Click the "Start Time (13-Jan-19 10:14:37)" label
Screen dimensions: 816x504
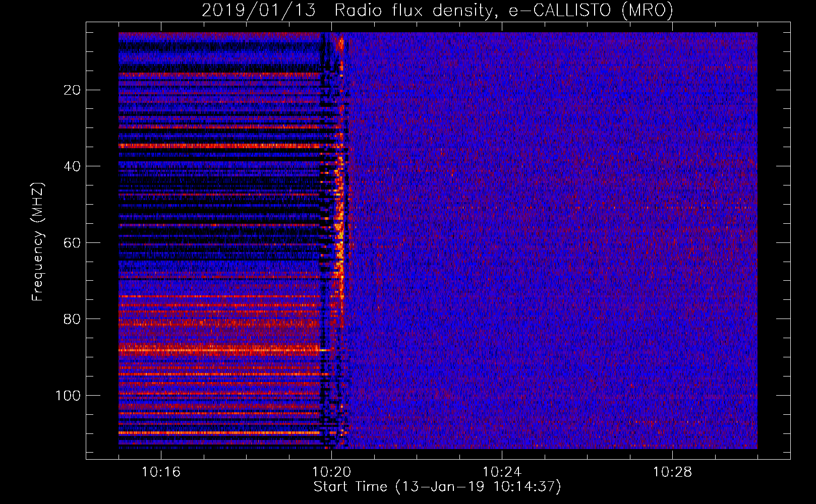pyautogui.click(x=437, y=487)
